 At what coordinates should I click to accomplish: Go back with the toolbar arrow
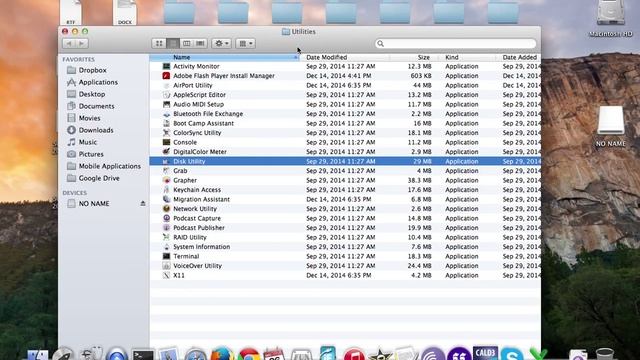point(69,43)
